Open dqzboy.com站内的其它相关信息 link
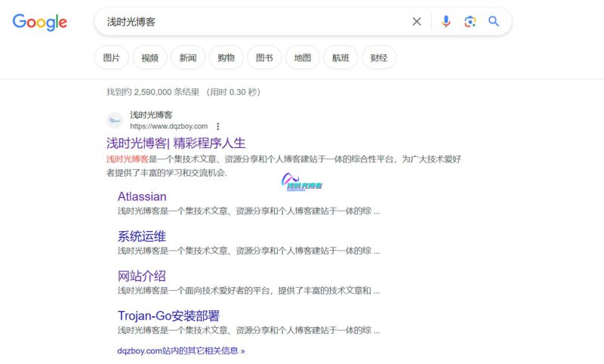604x364 pixels. pyautogui.click(x=181, y=351)
